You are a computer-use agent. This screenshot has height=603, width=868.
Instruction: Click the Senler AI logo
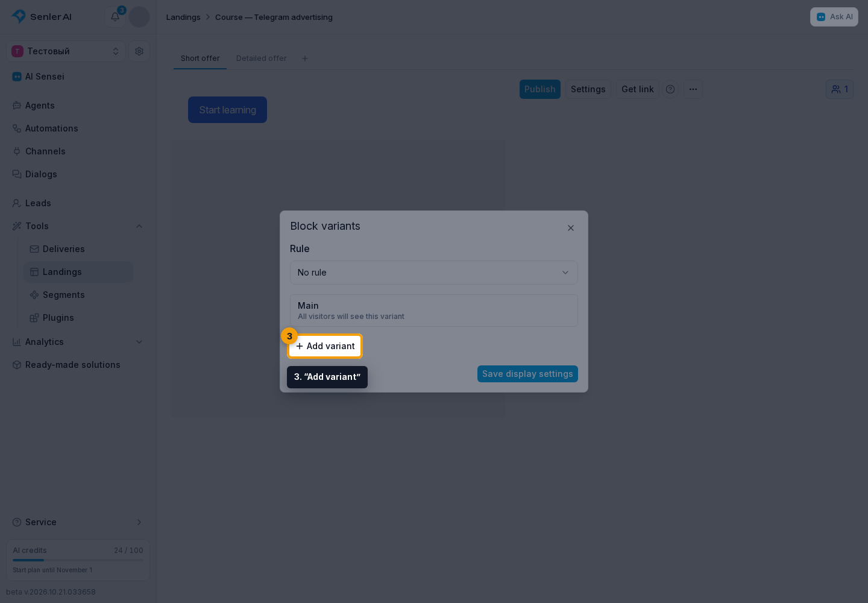(42, 17)
